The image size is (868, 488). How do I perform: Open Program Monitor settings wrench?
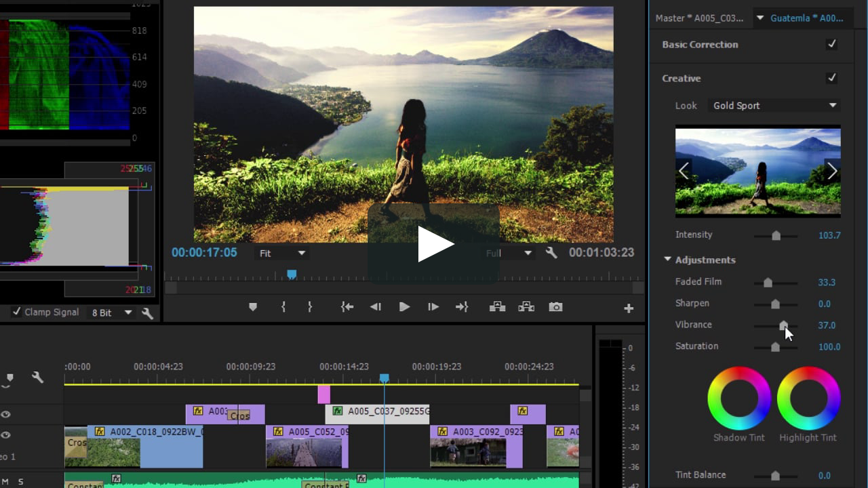pos(551,253)
